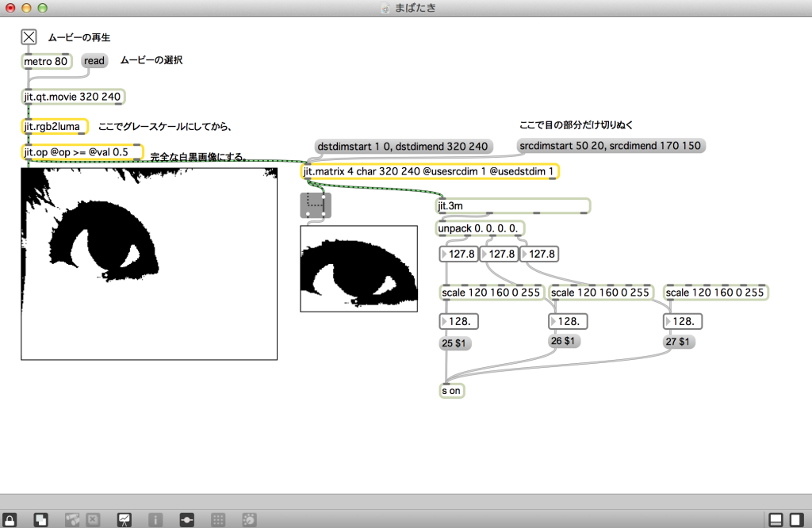Click the patch-cord node icon in the toolbar
The image size is (812, 528).
[187, 518]
